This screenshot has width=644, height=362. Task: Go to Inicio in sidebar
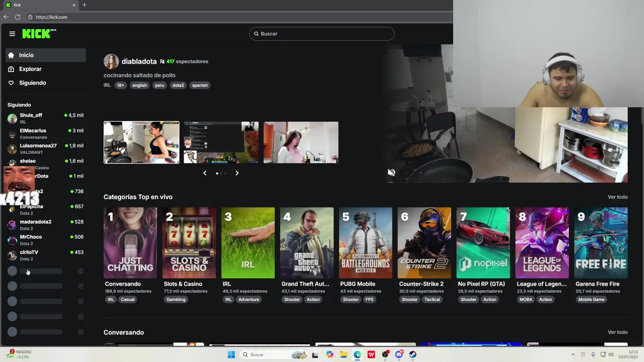45,55
